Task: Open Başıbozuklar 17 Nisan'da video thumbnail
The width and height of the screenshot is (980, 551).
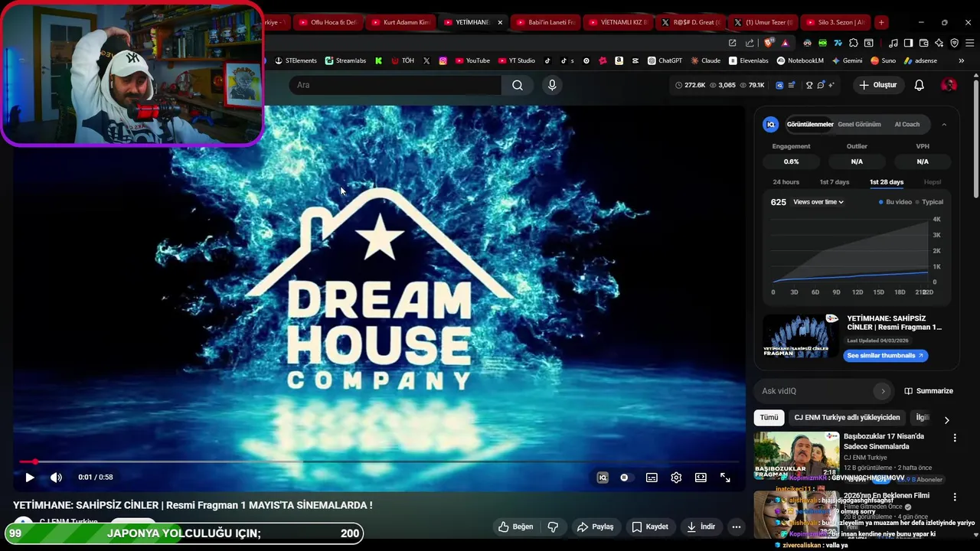Action: point(796,456)
